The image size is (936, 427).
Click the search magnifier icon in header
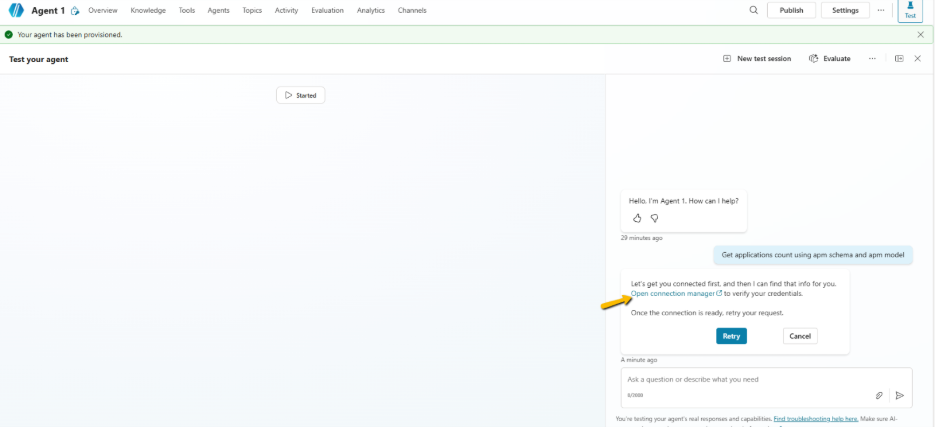point(754,10)
